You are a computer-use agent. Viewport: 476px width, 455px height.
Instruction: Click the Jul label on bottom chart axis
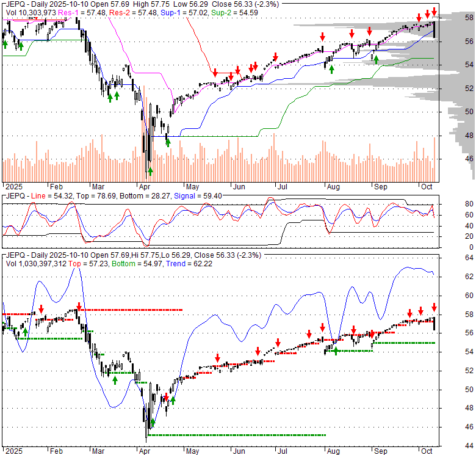[x=283, y=451]
